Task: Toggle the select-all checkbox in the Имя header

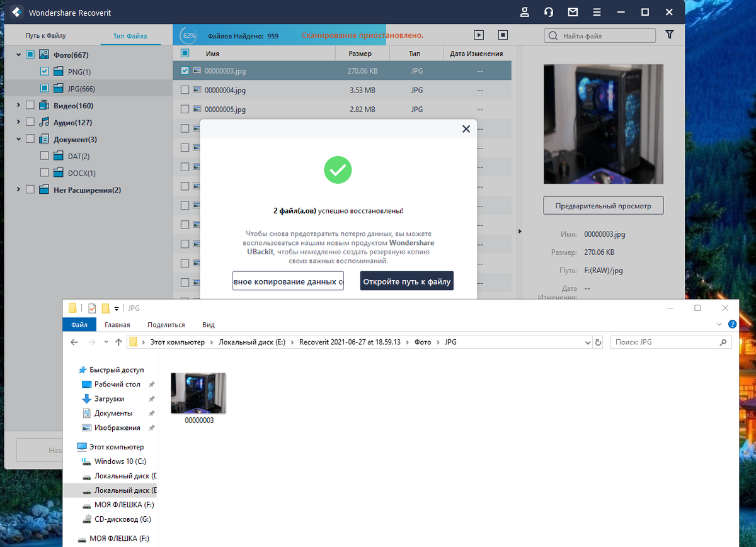Action: (x=185, y=54)
